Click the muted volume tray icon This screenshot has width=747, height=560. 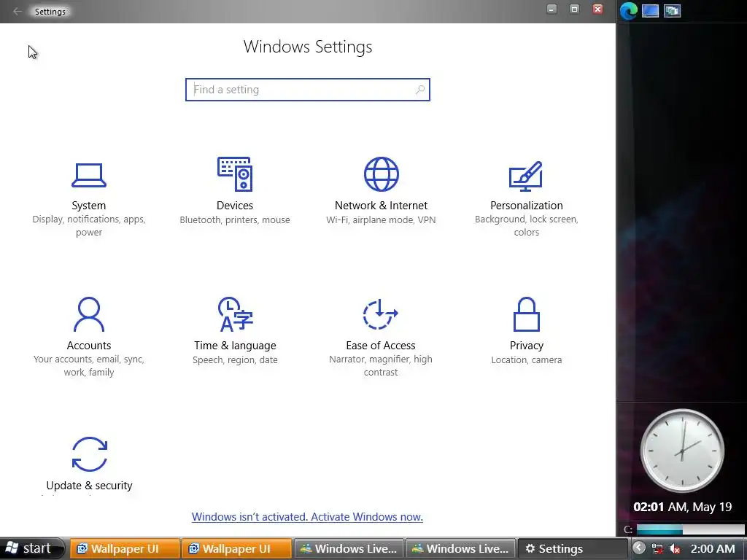point(674,548)
